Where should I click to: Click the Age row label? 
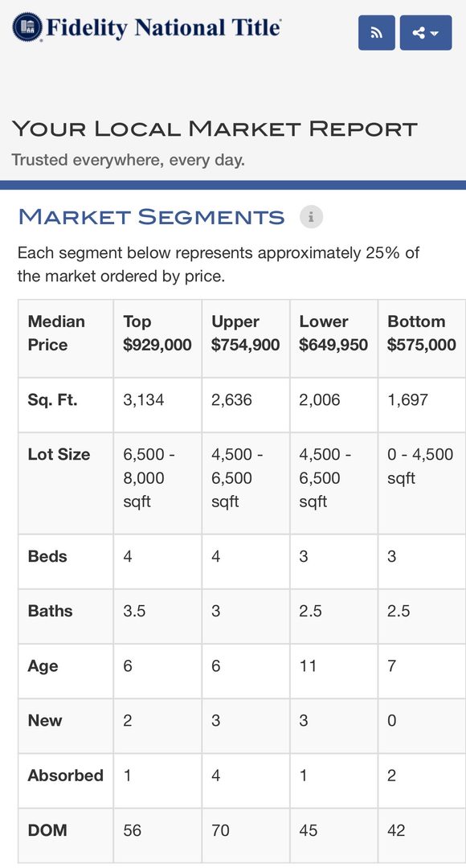pyautogui.click(x=43, y=666)
